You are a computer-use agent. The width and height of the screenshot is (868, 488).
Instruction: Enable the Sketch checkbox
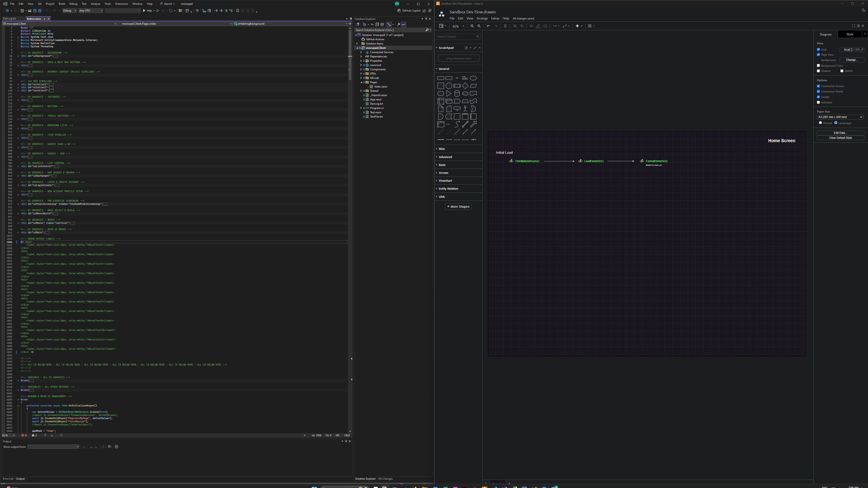click(x=842, y=71)
